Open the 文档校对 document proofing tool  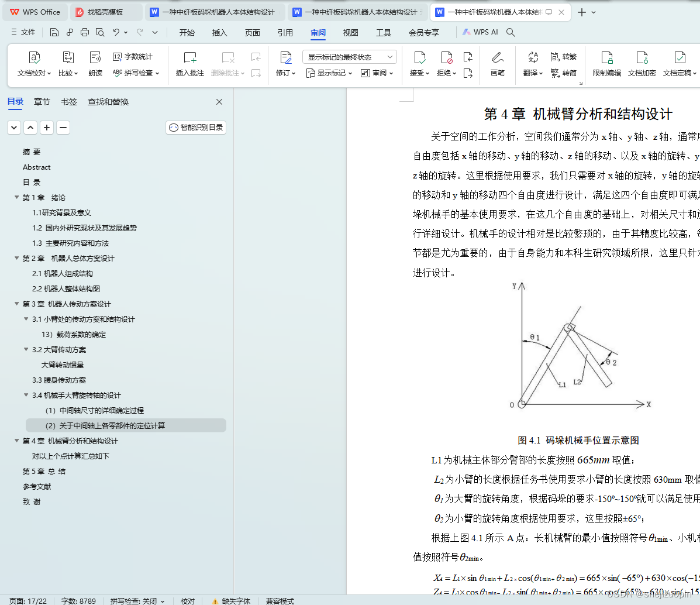(x=35, y=64)
